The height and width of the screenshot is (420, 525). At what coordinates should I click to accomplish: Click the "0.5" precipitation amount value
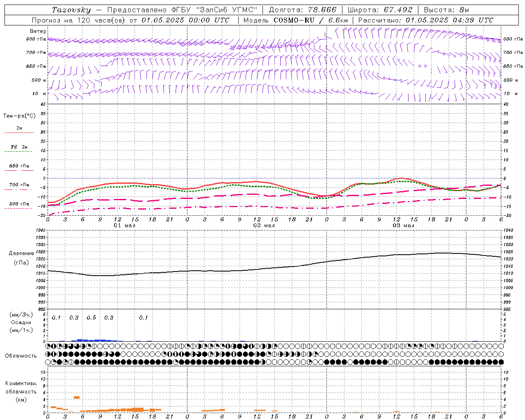pyautogui.click(x=91, y=318)
